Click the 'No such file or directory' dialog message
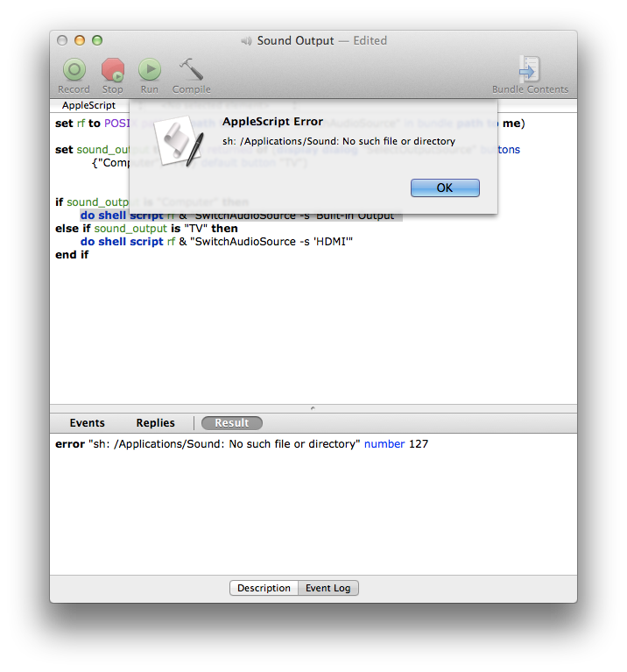This screenshot has height=672, width=627. point(339,141)
